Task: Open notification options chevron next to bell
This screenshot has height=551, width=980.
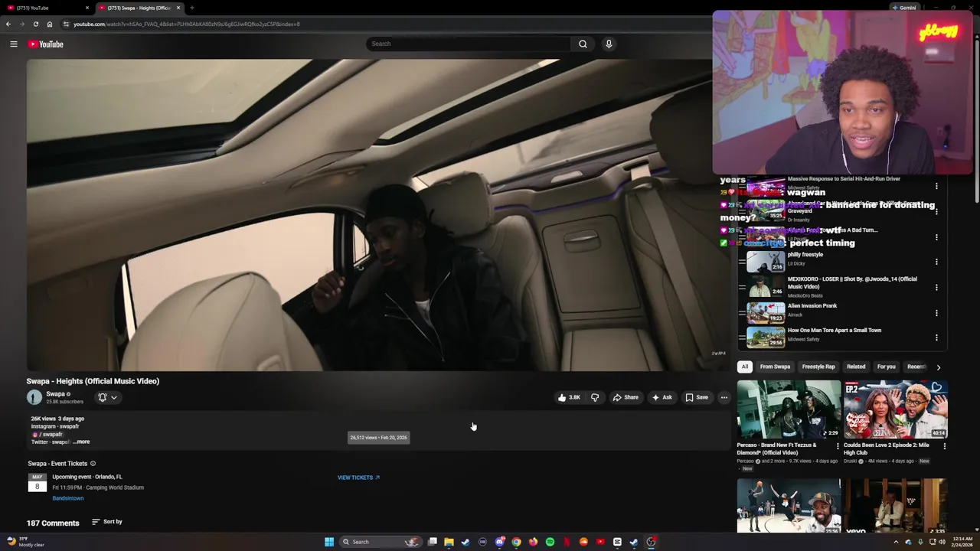Action: click(x=114, y=397)
